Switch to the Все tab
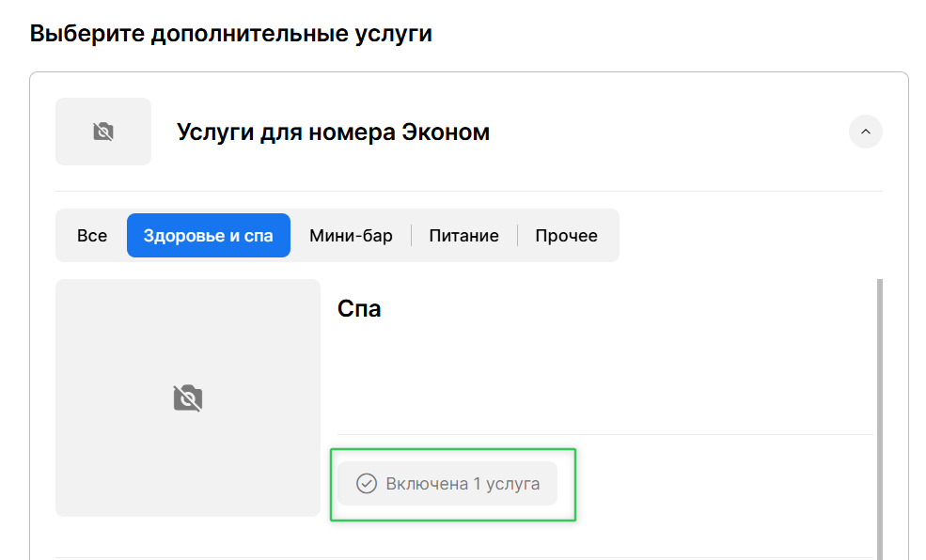Image resolution: width=926 pixels, height=560 pixels. pos(92,235)
